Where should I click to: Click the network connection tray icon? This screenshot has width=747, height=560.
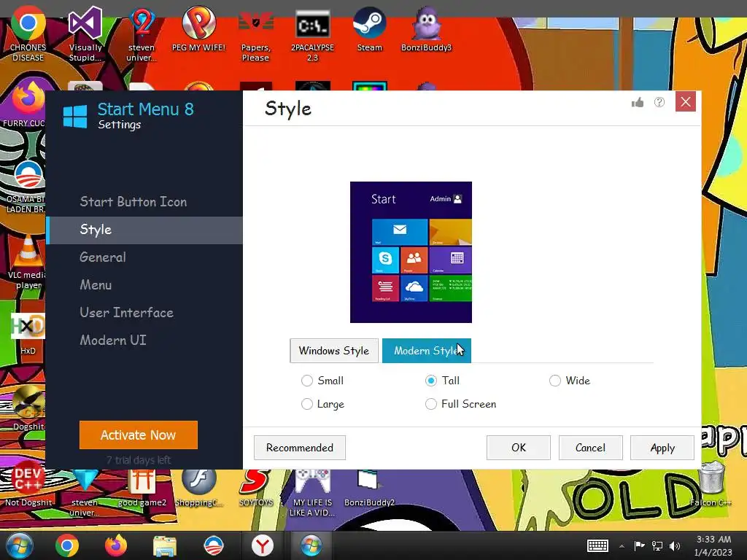point(657,545)
